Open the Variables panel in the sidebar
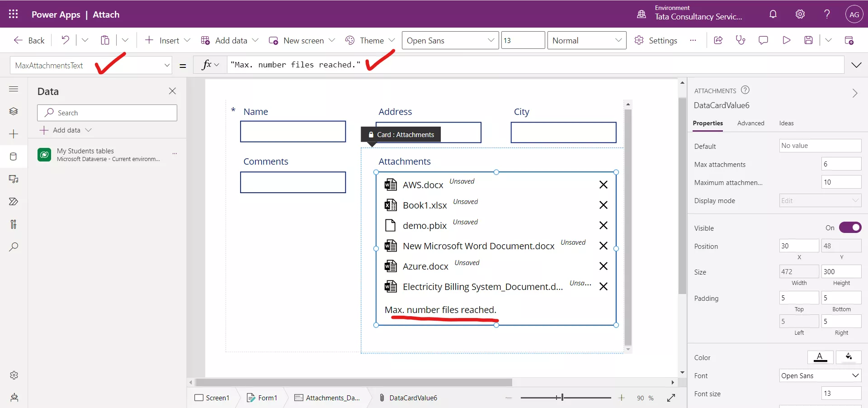Viewport: 868px width, 408px height. (13, 224)
